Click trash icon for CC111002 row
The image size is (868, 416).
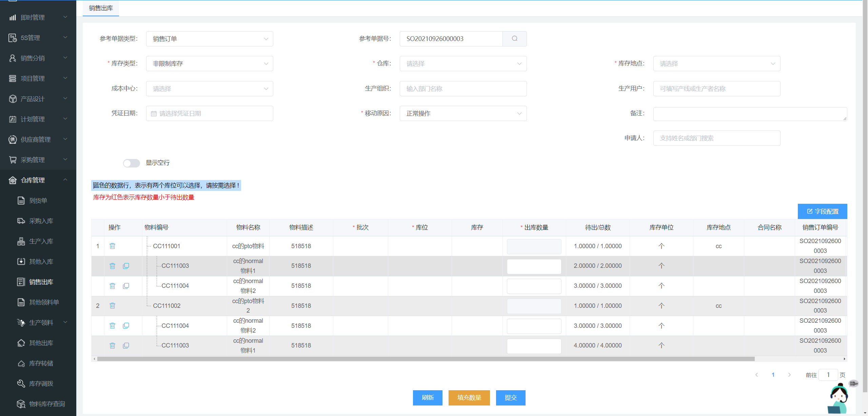tap(112, 306)
